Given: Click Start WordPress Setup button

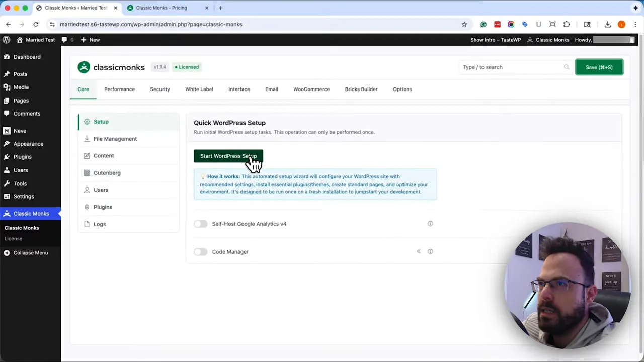Looking at the screenshot, I should click(228, 156).
